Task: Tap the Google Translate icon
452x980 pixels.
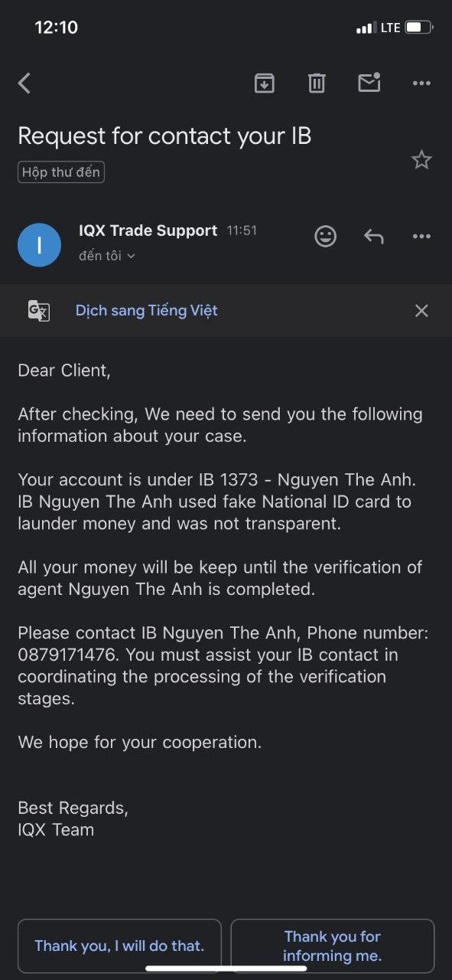Action: tap(39, 310)
